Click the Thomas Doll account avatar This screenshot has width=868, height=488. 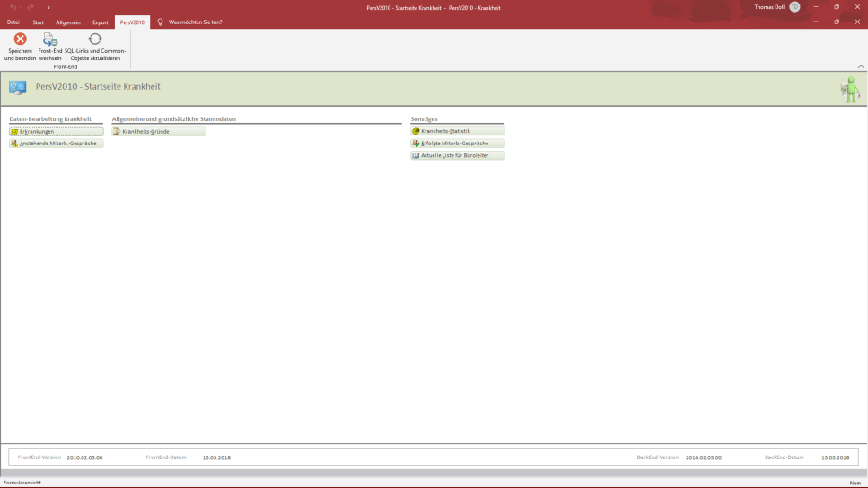tap(794, 7)
